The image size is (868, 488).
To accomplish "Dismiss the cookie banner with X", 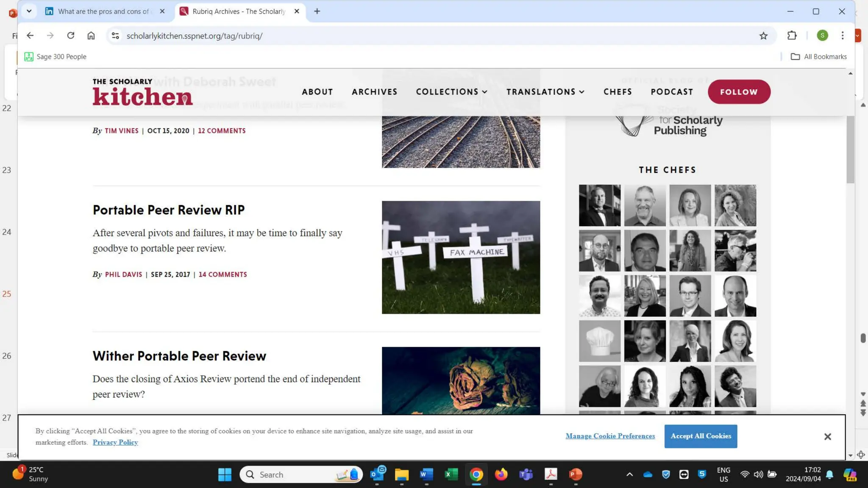I will tap(827, 436).
